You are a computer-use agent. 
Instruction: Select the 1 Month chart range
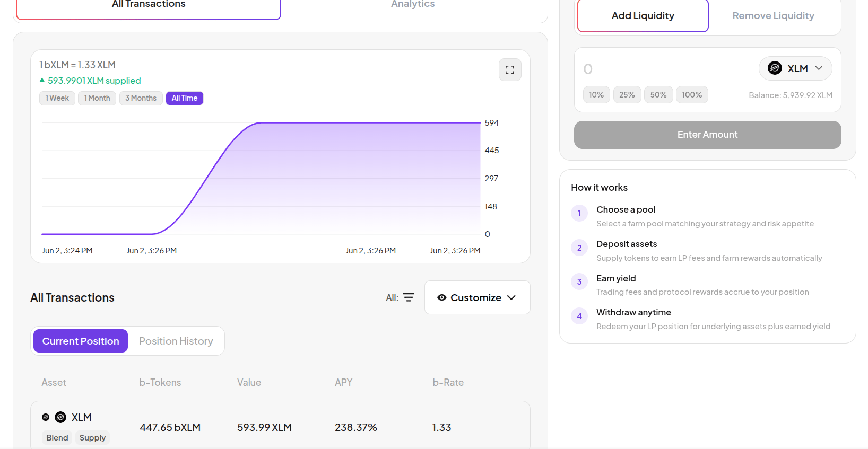click(x=97, y=98)
